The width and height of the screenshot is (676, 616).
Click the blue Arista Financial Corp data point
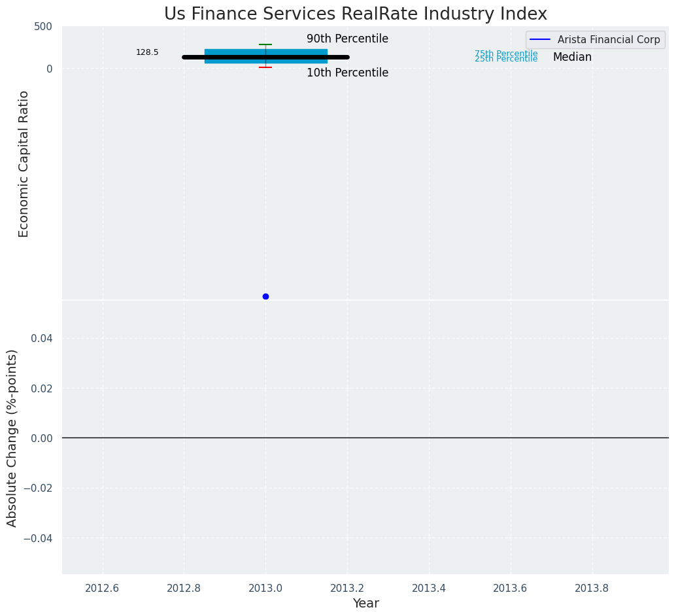265,296
